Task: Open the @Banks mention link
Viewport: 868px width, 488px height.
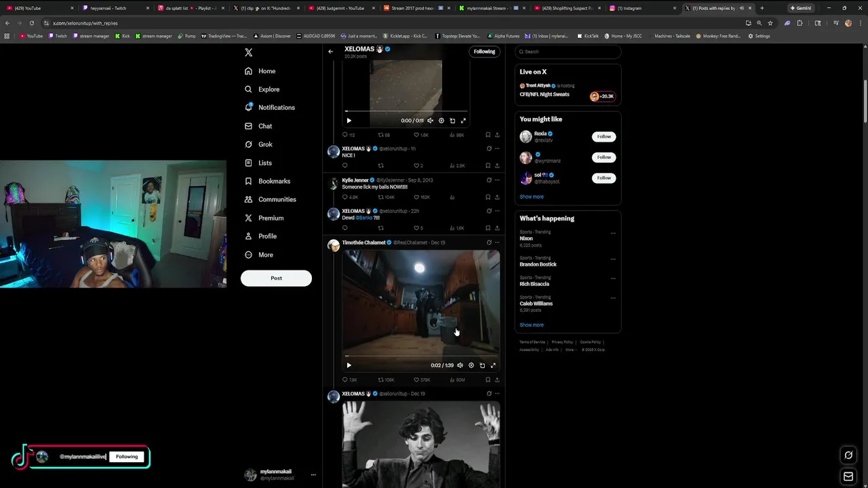Action: tap(364, 218)
